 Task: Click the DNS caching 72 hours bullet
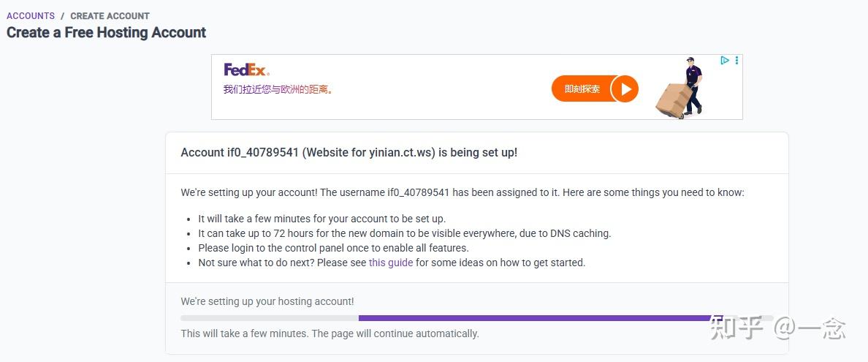click(x=404, y=233)
